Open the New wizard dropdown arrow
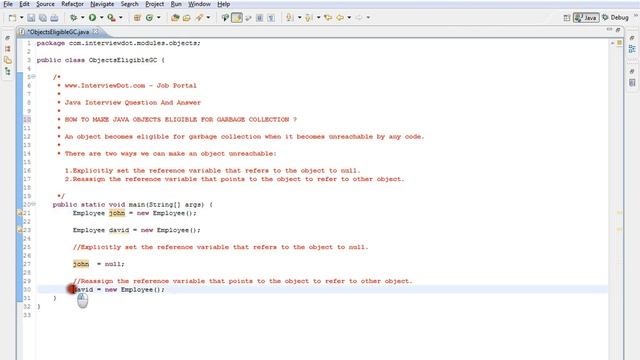Image resolution: width=640 pixels, height=360 pixels. 21,18
